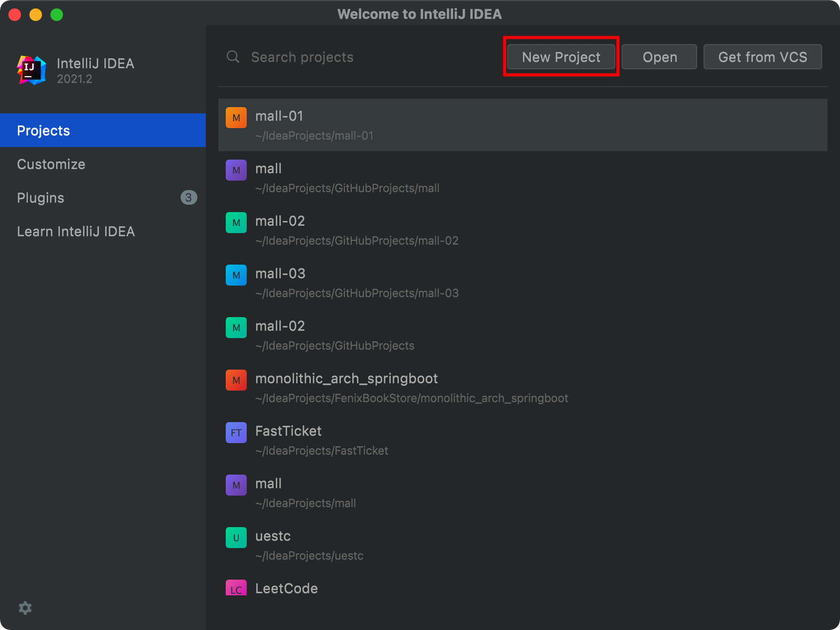The height and width of the screenshot is (630, 840).
Task: Click the path ~/IdeaProjects/FastTicket
Action: click(322, 450)
